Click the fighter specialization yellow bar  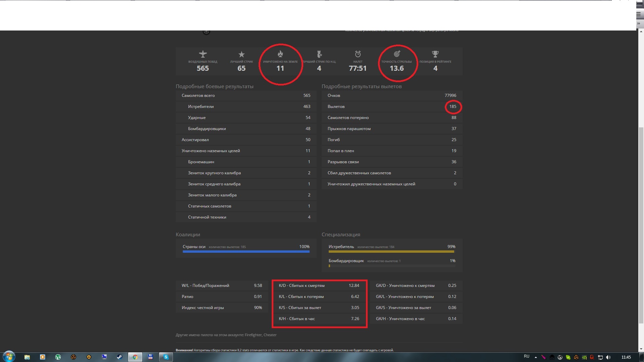(391, 251)
